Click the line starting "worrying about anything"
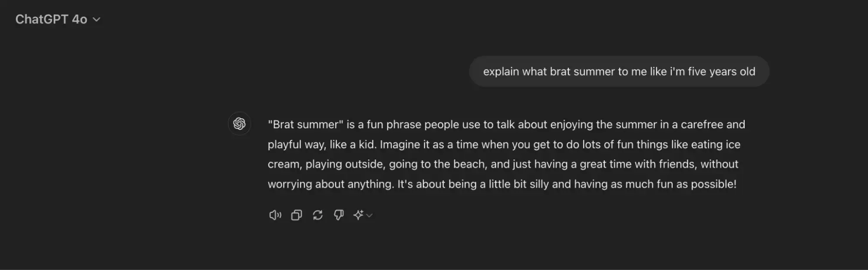Image resolution: width=868 pixels, height=270 pixels. pos(502,184)
